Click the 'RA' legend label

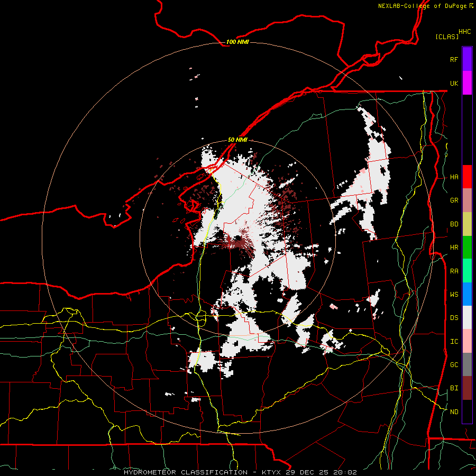454,271
